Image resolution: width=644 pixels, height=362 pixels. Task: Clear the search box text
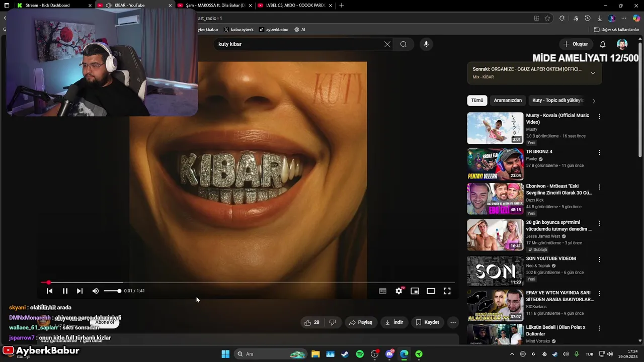tap(387, 44)
